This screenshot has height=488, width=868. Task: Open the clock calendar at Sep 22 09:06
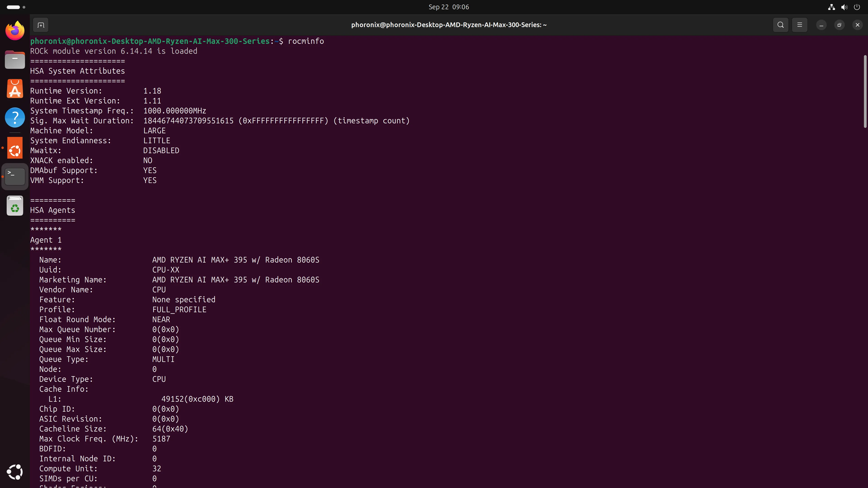tap(448, 7)
